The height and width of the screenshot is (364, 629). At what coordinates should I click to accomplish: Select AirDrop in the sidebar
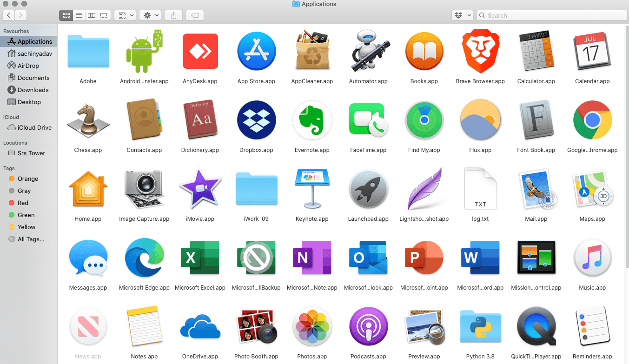29,66
